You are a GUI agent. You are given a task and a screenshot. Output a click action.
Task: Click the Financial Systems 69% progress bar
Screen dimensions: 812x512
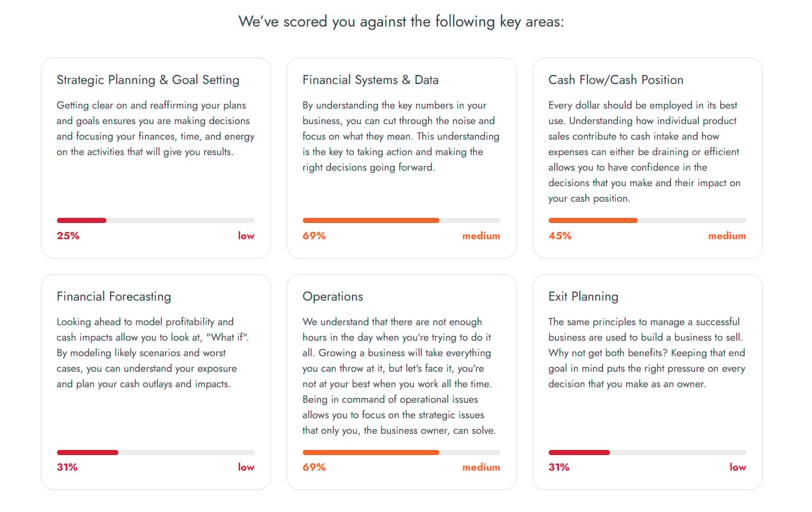(x=402, y=220)
